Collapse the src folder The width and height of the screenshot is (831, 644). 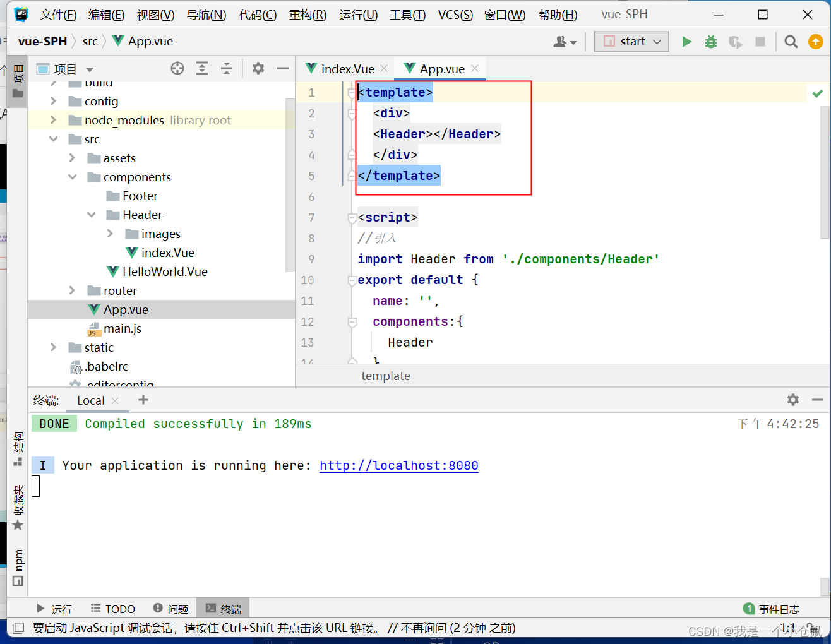click(x=53, y=139)
